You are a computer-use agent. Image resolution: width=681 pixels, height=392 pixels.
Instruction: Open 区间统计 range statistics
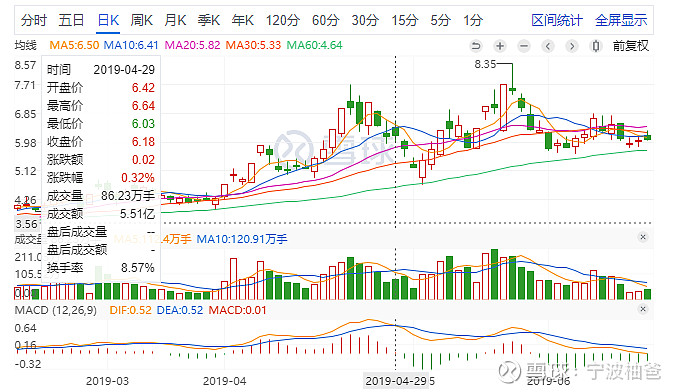tap(557, 20)
